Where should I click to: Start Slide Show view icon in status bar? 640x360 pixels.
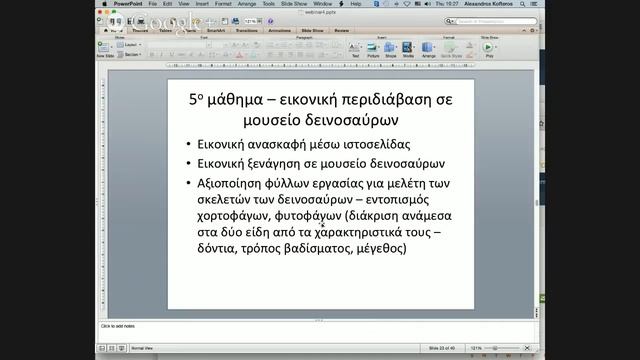[122, 348]
